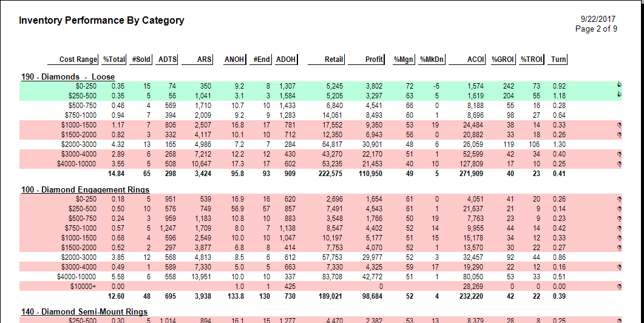Viewport: 644px width, 323px height.
Task: Click the %GROI column header
Action: [503, 59]
